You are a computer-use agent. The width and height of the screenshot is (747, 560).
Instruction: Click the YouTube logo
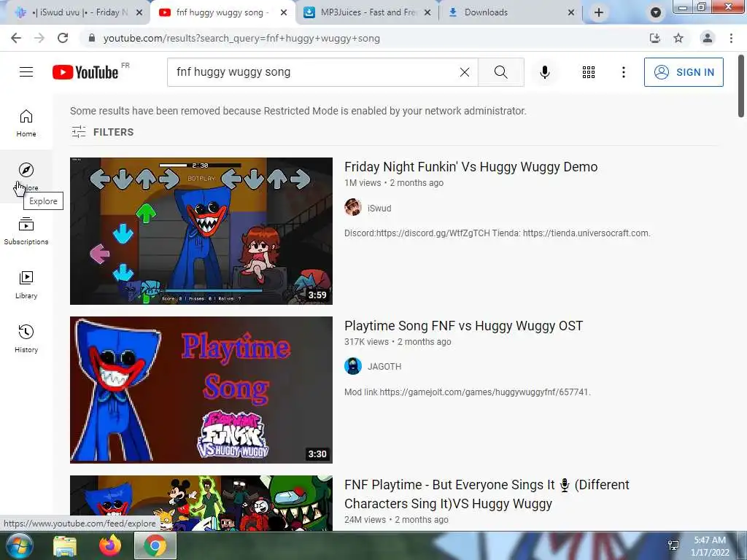85,72
